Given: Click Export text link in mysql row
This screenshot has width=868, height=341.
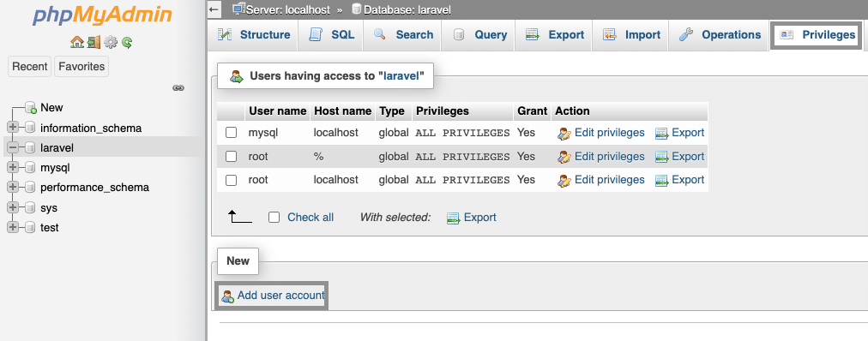Looking at the screenshot, I should pos(688,133).
